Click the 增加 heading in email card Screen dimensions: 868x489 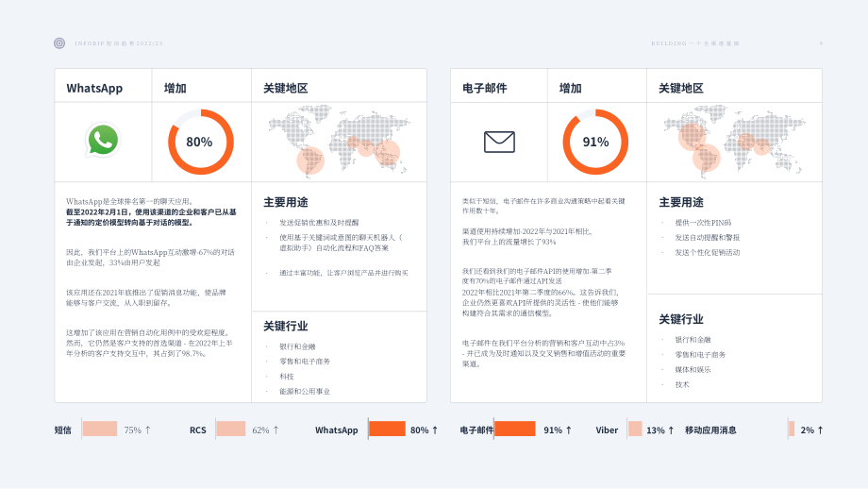click(x=570, y=88)
